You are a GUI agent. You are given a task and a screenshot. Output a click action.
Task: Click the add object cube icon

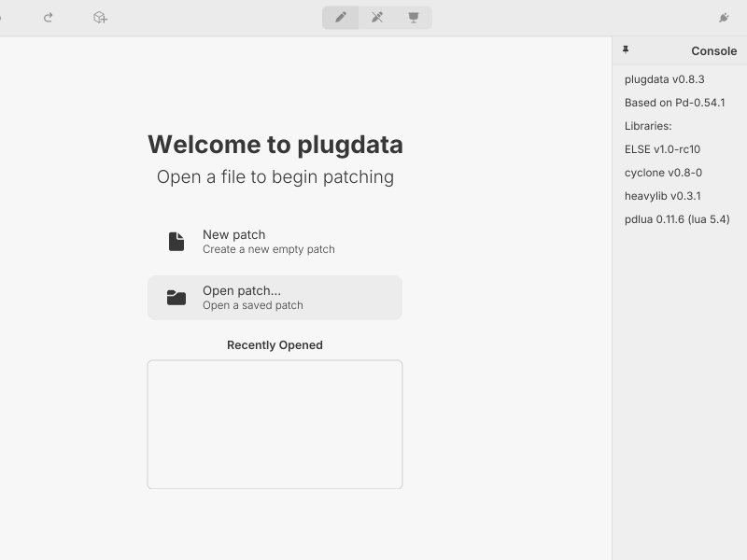pyautogui.click(x=100, y=18)
